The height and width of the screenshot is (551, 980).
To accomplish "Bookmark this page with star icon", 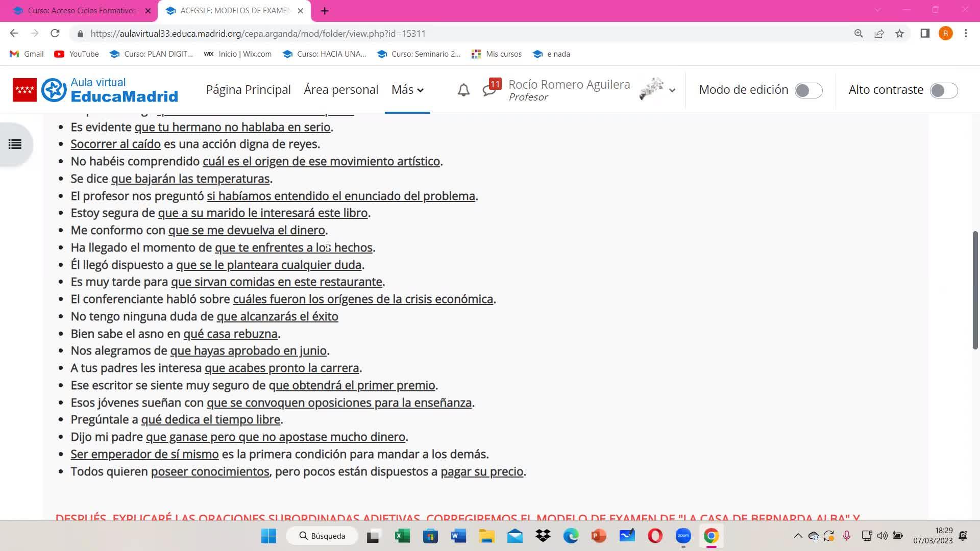I will pos(899,34).
